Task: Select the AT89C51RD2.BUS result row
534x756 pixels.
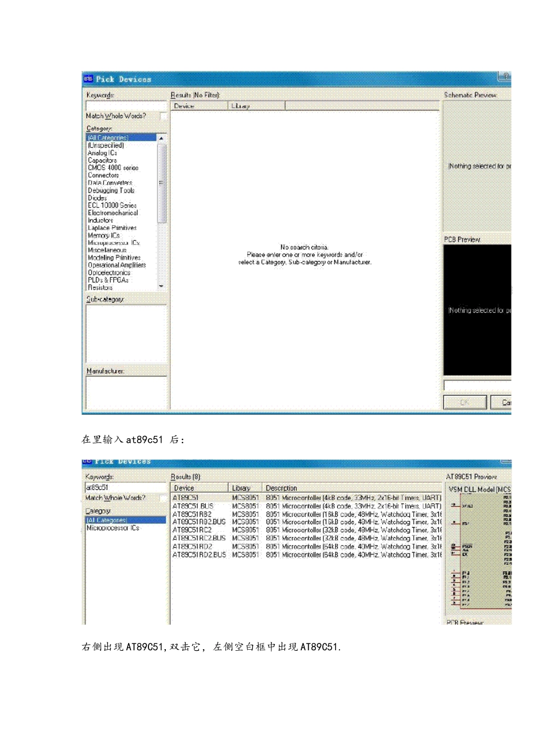Action: 306,555
